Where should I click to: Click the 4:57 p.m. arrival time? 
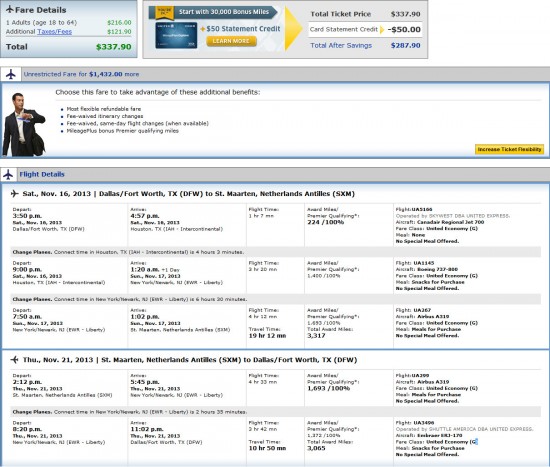coord(145,216)
